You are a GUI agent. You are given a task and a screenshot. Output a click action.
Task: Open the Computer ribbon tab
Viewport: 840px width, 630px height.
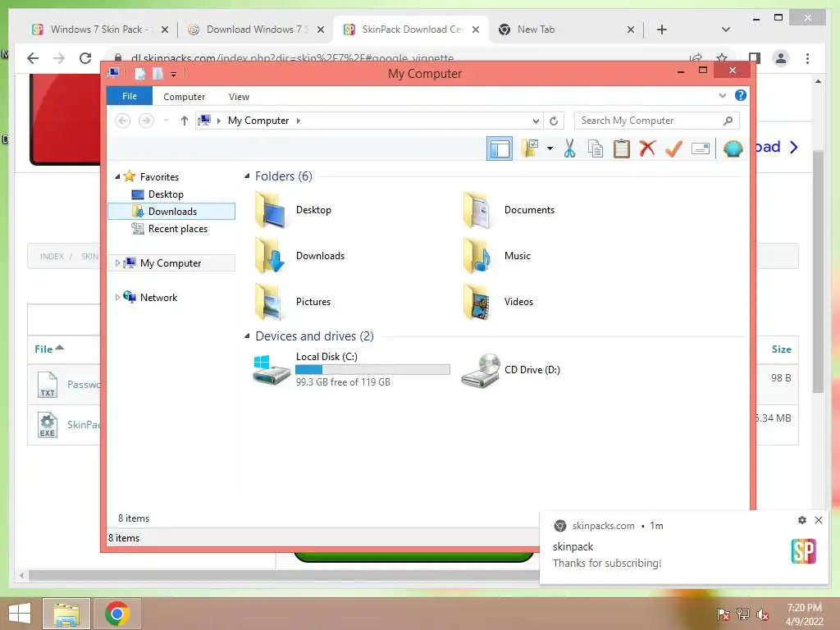184,97
